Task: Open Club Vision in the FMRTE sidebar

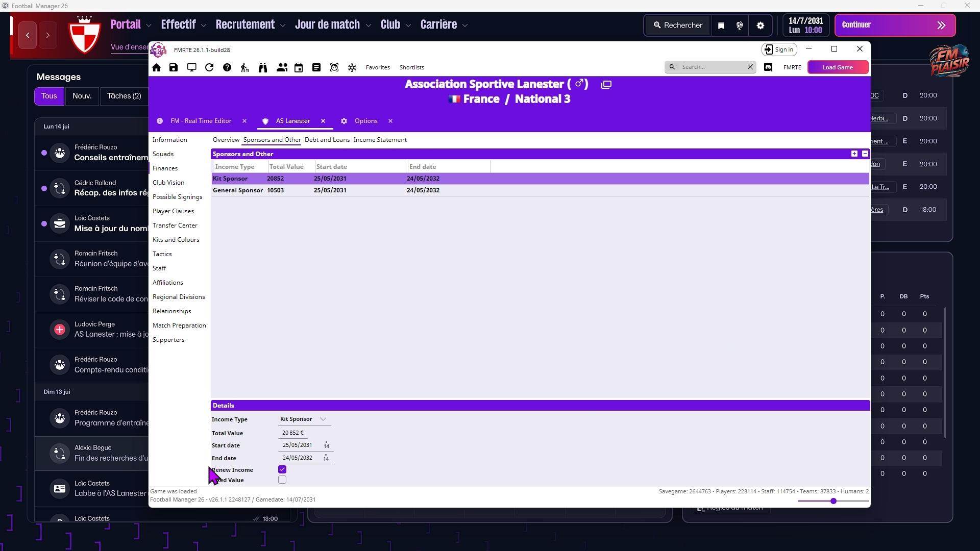Action: coord(168,183)
